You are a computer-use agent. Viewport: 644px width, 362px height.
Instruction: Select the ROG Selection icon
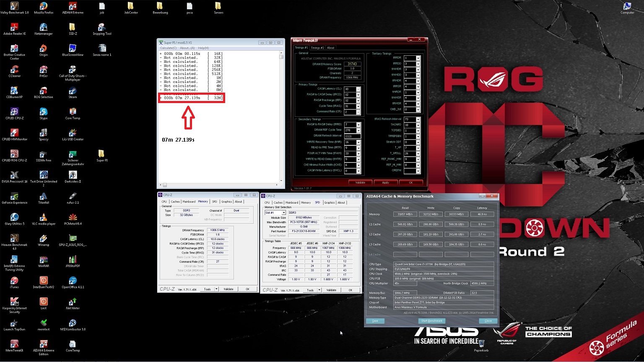[x=44, y=92]
